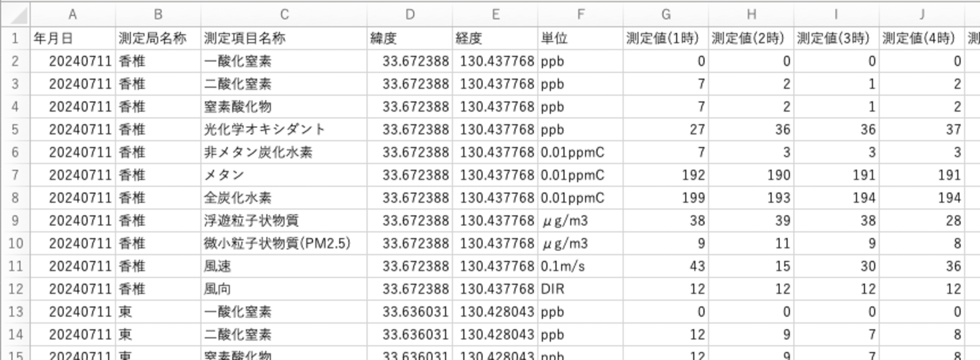Click the 単位 header cell
The height and width of the screenshot is (360, 980).
click(580, 38)
